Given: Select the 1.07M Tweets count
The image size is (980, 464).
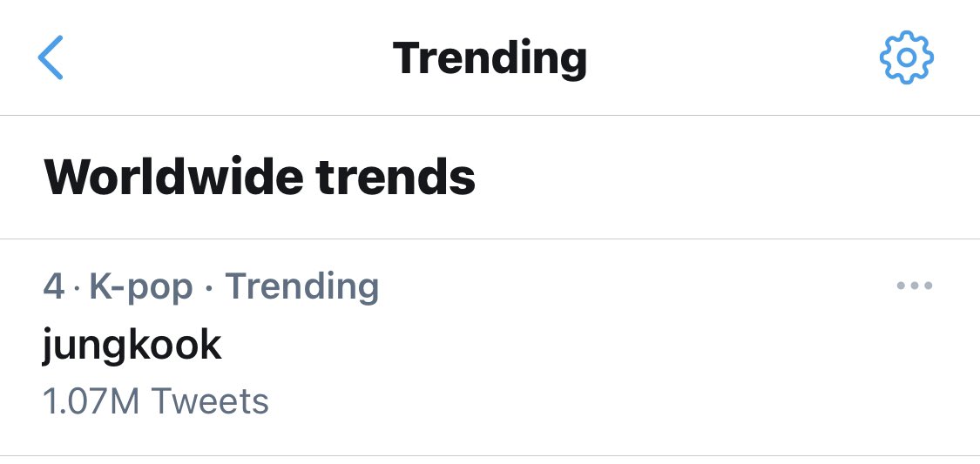Looking at the screenshot, I should (156, 401).
